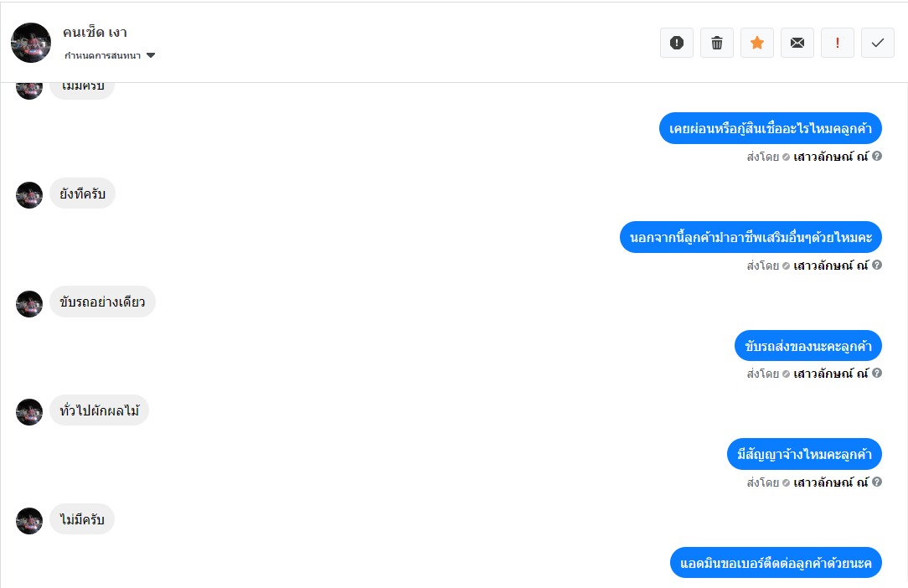
Task: Click the spam report exclamation icon
Action: click(676, 43)
